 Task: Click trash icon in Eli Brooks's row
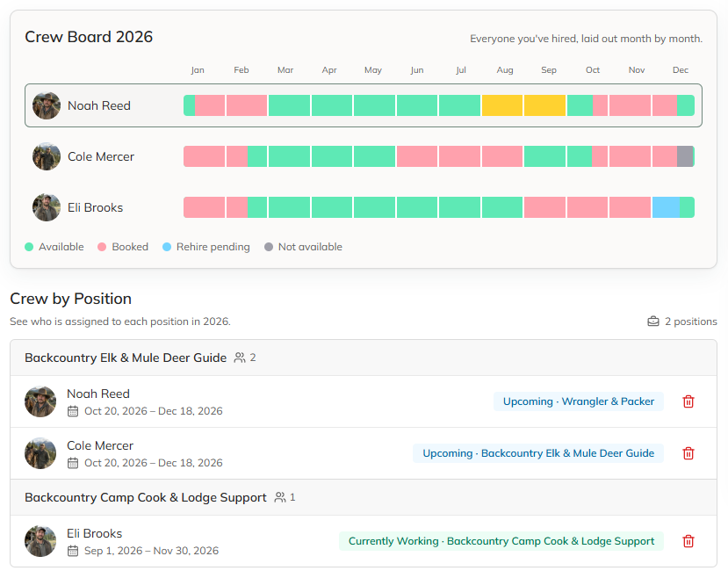(x=688, y=541)
